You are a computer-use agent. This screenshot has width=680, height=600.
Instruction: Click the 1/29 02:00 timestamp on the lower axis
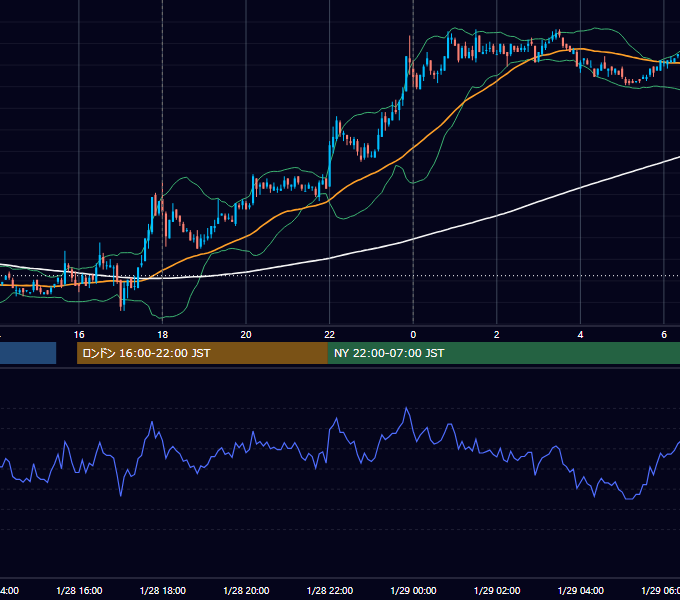click(x=497, y=590)
